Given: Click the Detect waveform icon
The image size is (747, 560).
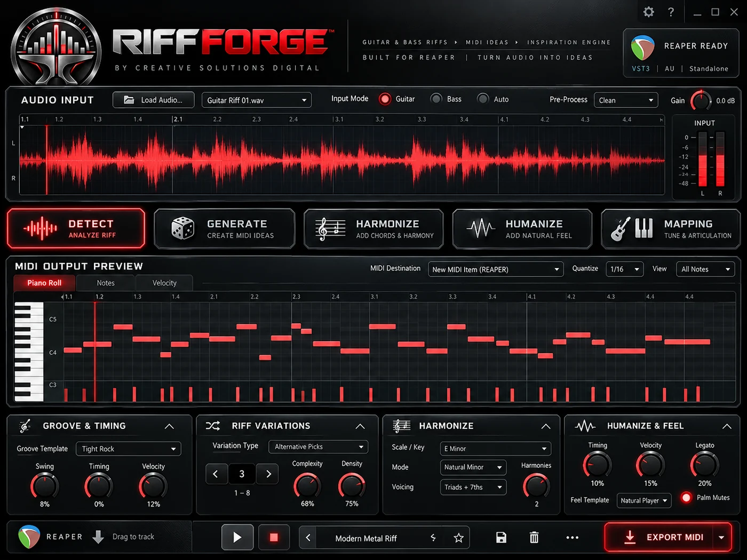Looking at the screenshot, I should (40, 229).
